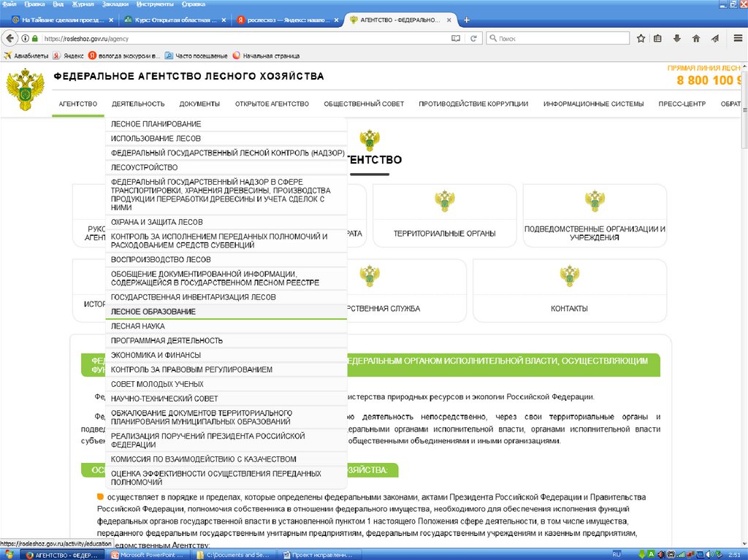Viewport: 748px width, 560px height.
Task: Click the Windows Start button
Action: (x=9, y=555)
